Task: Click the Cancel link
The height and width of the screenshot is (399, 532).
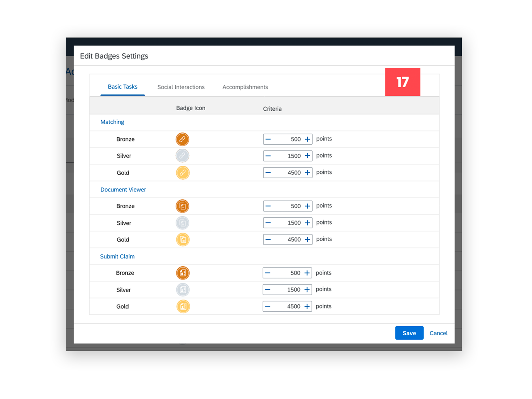Action: [438, 333]
